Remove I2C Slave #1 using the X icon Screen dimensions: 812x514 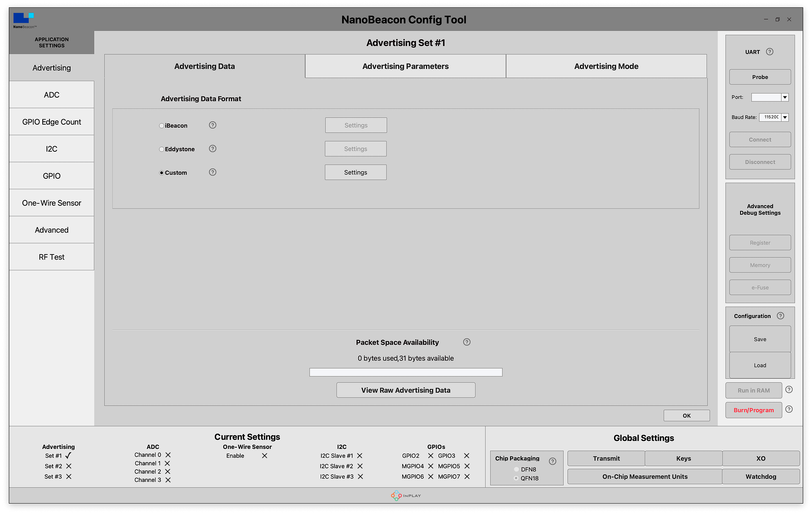click(360, 456)
